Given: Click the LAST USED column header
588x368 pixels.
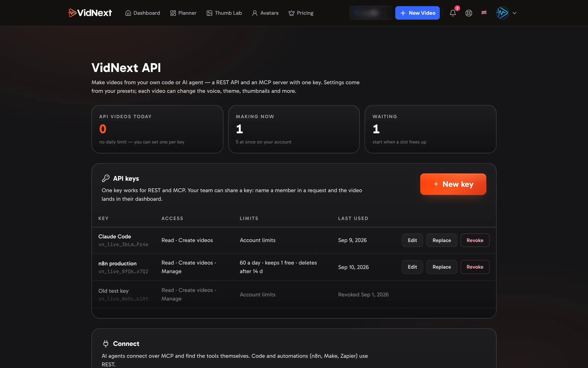Looking at the screenshot, I should (x=353, y=218).
